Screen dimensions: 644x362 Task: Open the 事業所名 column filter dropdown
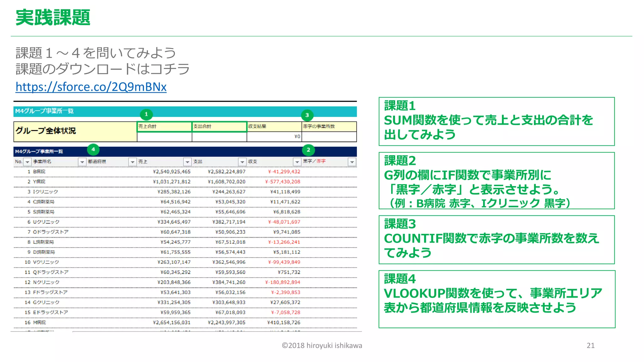[x=82, y=162]
